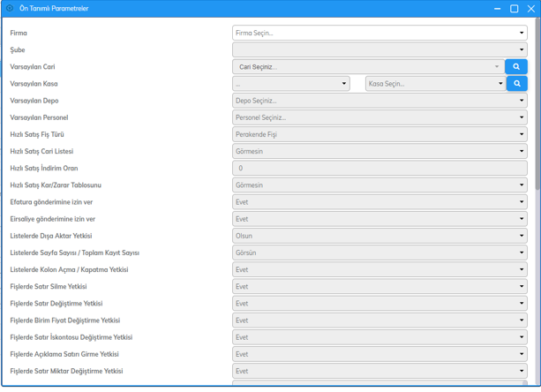Open the Kasa Seçin dropdown
The width and height of the screenshot is (541, 392).
pyautogui.click(x=435, y=84)
